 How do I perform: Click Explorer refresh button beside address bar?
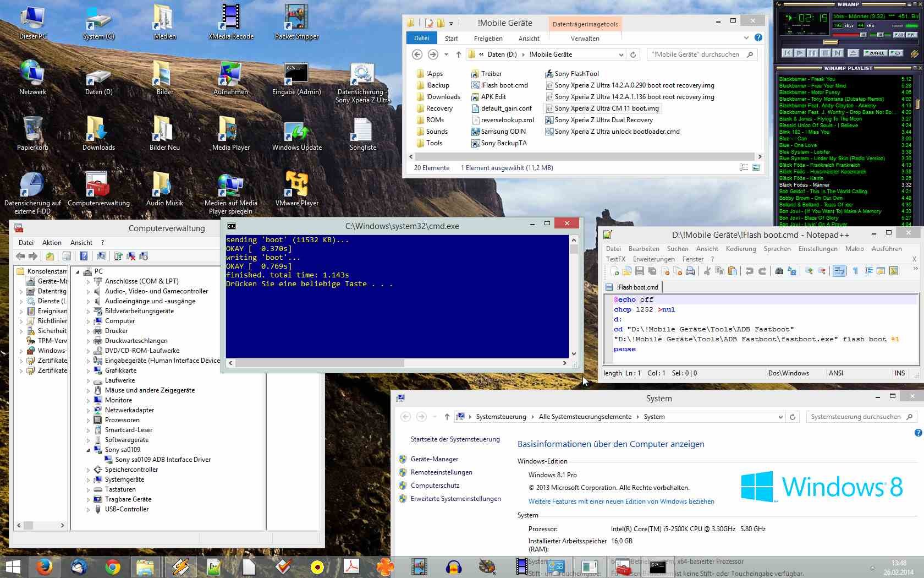click(633, 54)
